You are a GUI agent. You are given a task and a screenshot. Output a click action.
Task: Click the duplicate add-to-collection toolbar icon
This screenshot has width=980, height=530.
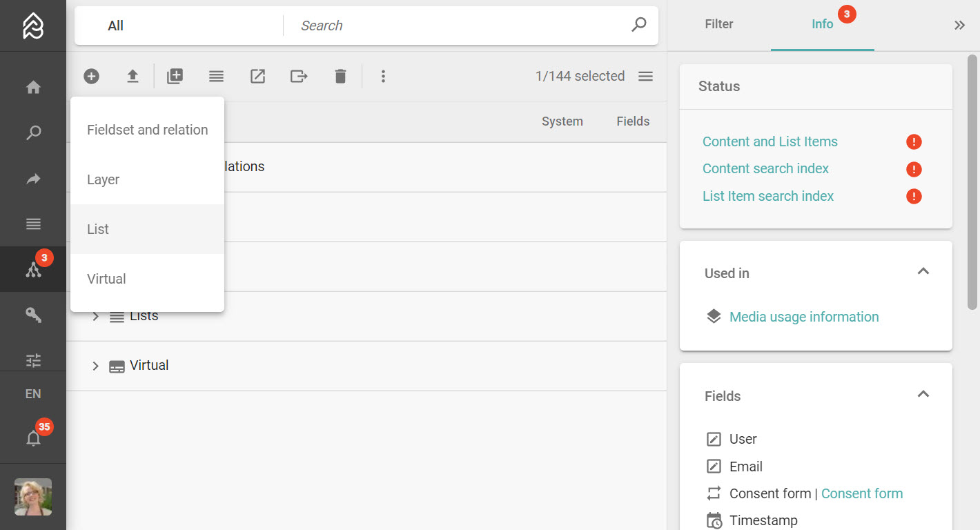point(175,76)
